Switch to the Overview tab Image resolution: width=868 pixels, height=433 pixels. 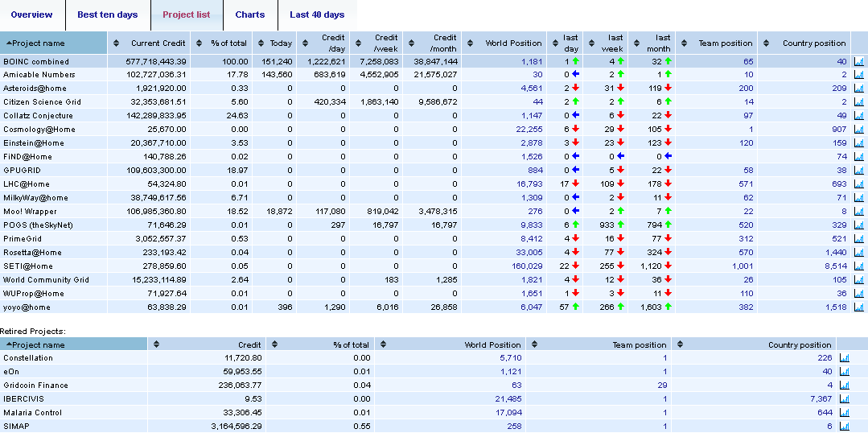tap(31, 15)
